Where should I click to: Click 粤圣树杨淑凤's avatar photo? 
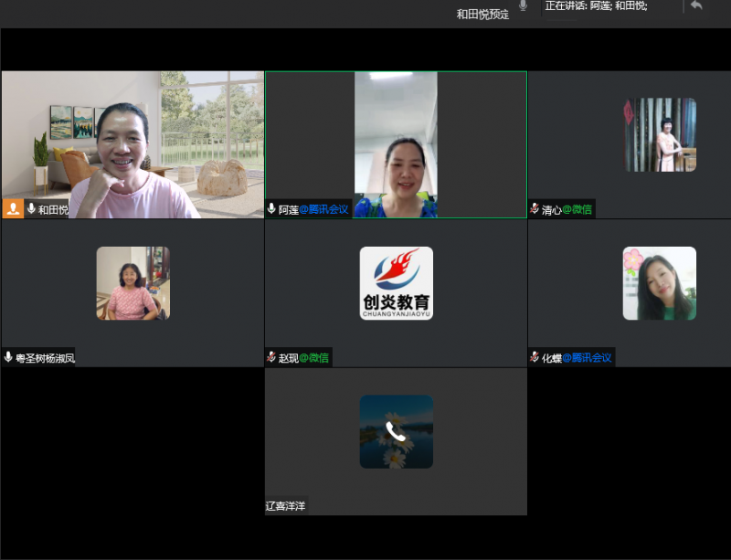[x=132, y=283]
